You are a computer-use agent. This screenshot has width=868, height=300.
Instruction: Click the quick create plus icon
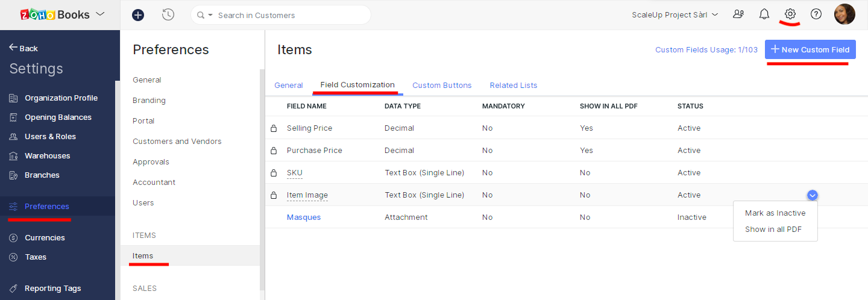(138, 15)
